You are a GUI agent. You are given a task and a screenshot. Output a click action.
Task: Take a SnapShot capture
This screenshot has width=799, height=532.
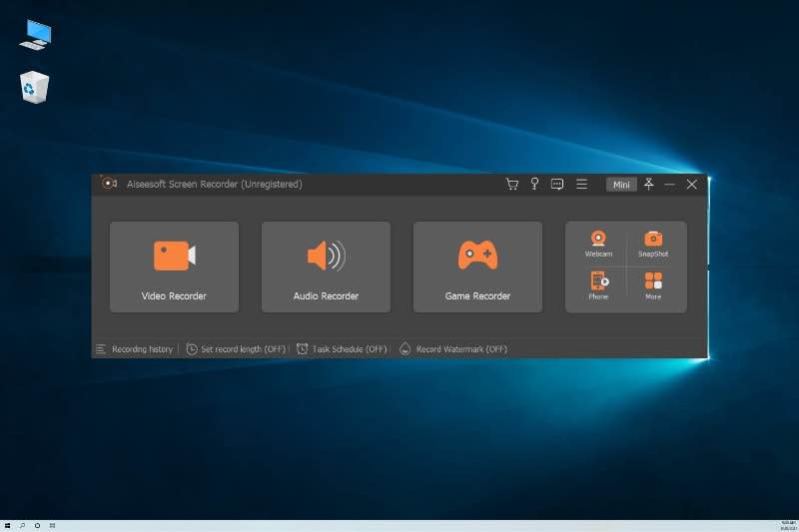pyautogui.click(x=653, y=244)
